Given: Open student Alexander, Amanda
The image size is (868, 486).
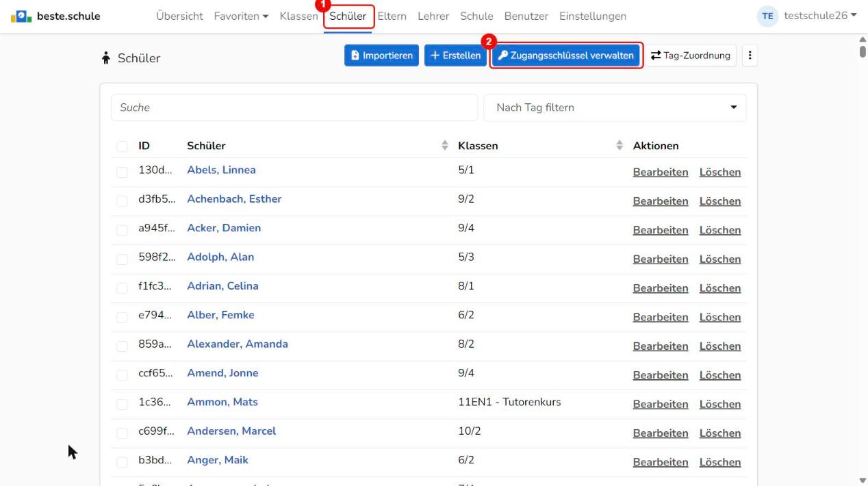Looking at the screenshot, I should click(238, 344).
